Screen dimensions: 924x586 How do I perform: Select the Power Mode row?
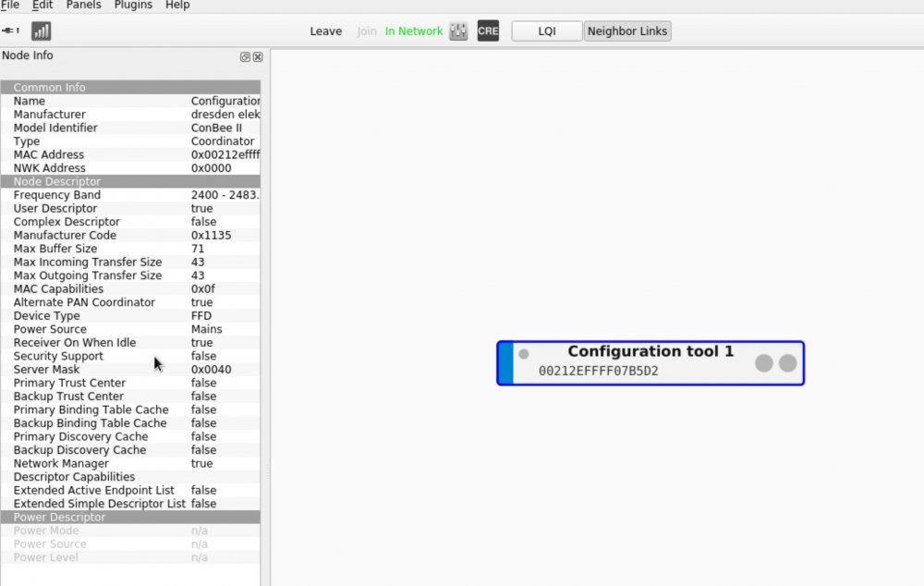tap(130, 531)
